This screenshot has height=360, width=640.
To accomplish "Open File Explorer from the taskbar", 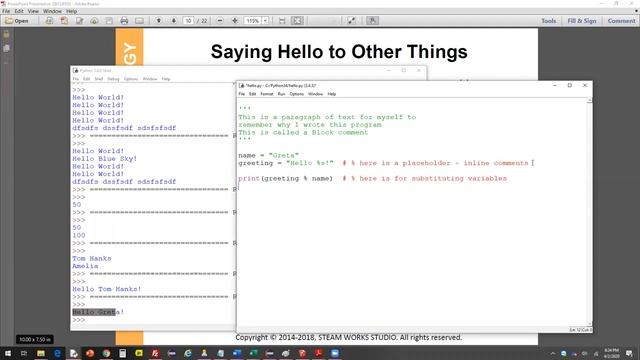I will tap(41, 353).
